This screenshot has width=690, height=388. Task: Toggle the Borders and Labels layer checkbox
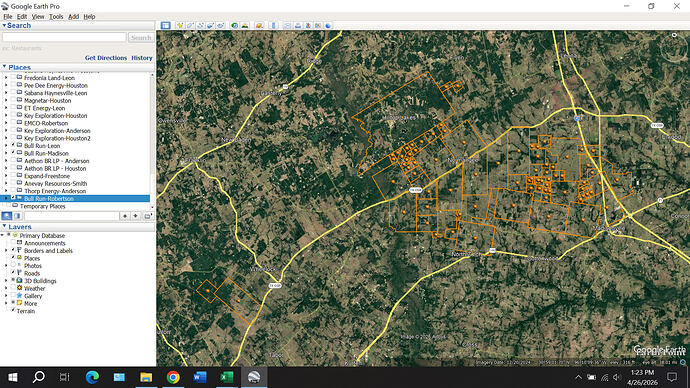coord(13,250)
